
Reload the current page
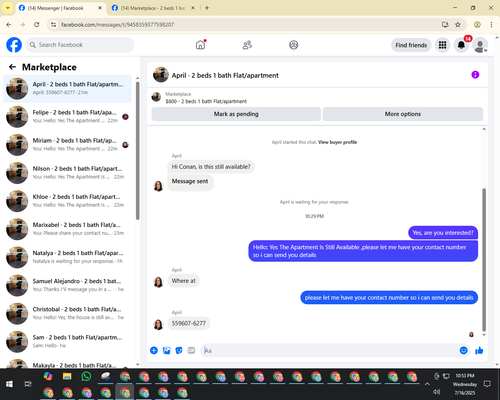37,25
